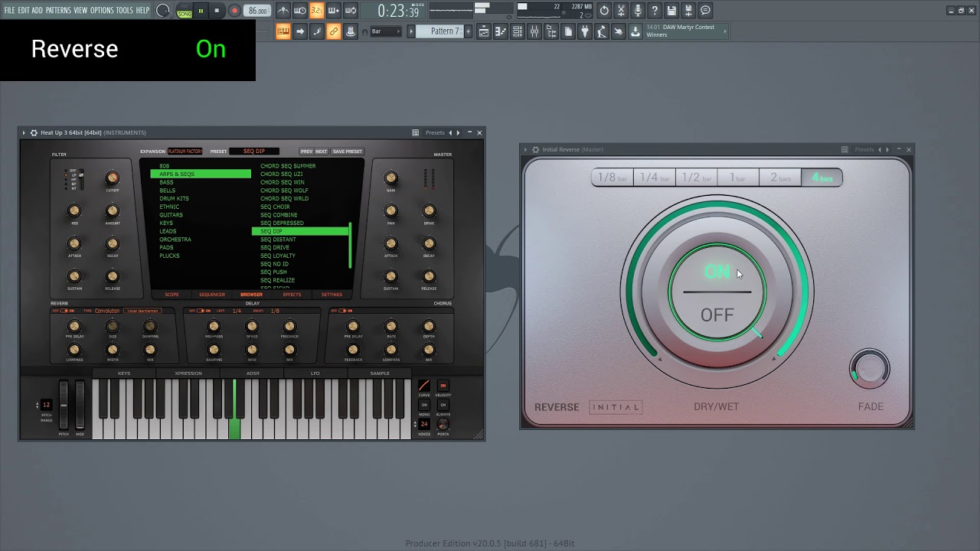Open the Expansion Platinum Factory dropdown
This screenshot has width=980, height=551.
click(185, 151)
